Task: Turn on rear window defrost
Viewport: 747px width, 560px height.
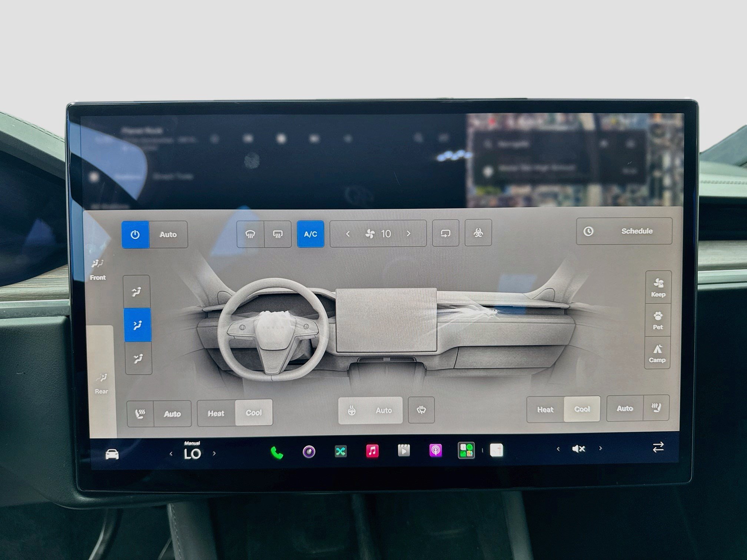Action: coord(278,234)
